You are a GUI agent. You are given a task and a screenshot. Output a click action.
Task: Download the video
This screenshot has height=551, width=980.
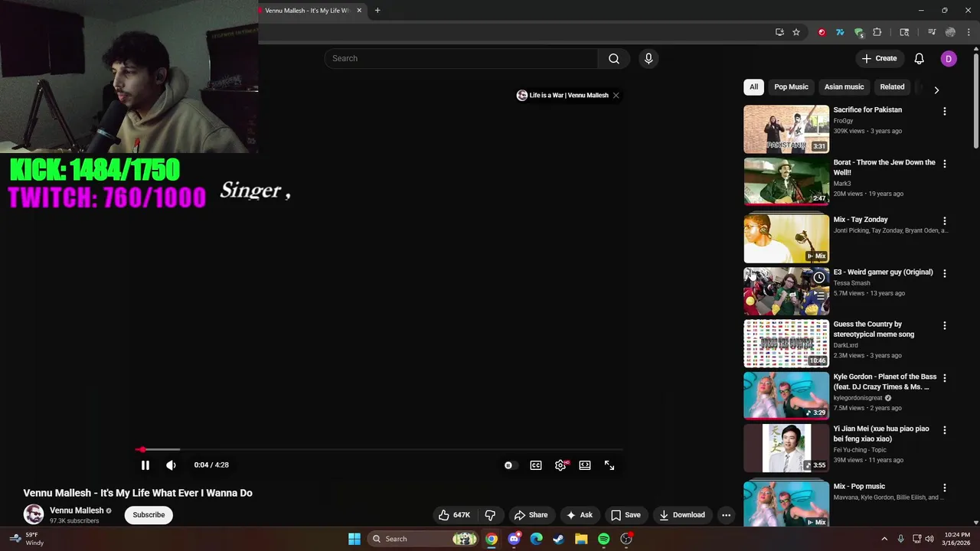(682, 515)
